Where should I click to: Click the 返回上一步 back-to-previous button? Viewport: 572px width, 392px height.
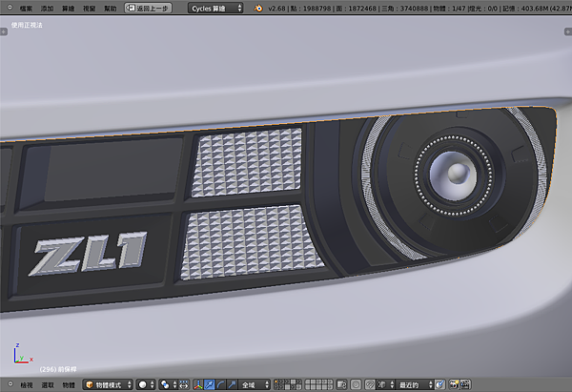click(148, 8)
